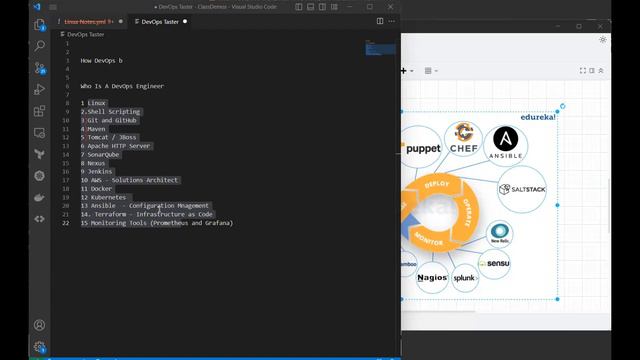
Task: Click the line '10 AWS - Solutions Architect'
Action: click(x=129, y=180)
